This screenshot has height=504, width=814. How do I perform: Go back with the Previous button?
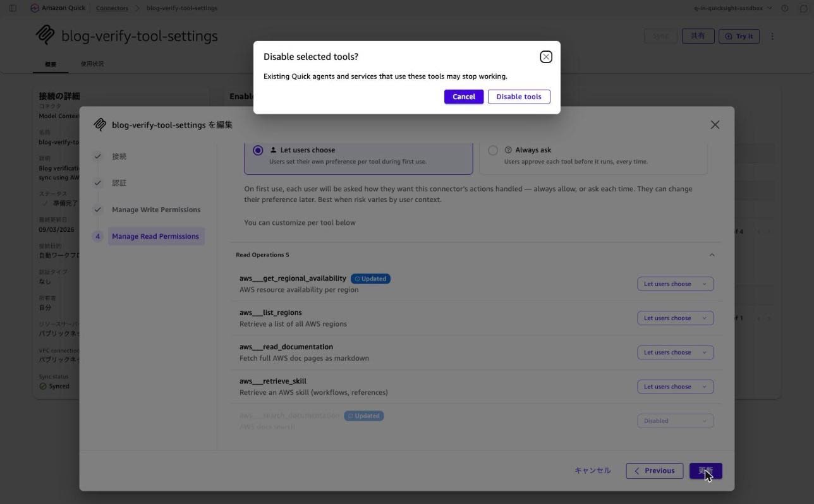pos(654,471)
